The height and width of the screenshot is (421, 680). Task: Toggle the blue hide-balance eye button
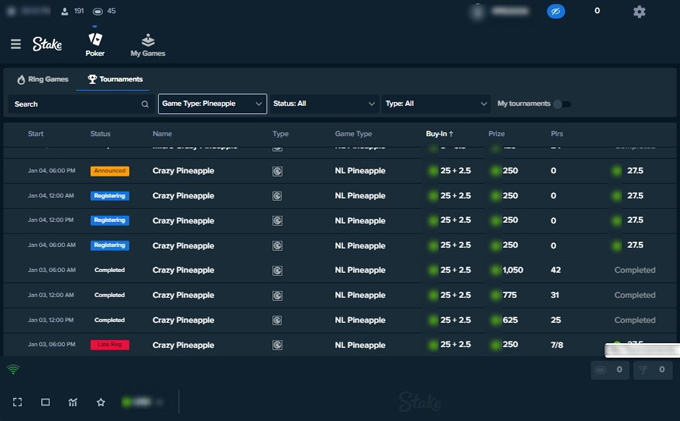(x=556, y=12)
